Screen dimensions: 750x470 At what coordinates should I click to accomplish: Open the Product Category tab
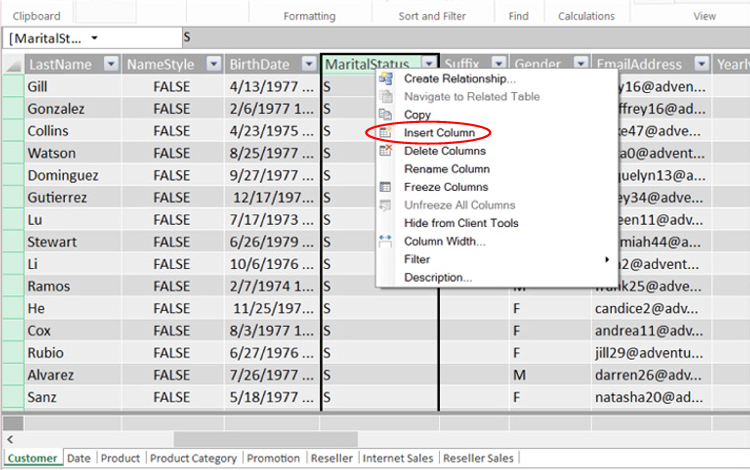[193, 458]
